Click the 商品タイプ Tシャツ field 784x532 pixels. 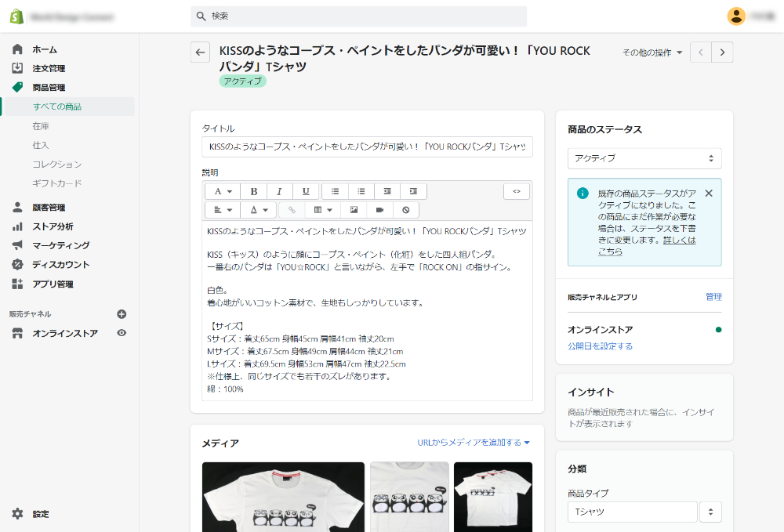pos(633,512)
